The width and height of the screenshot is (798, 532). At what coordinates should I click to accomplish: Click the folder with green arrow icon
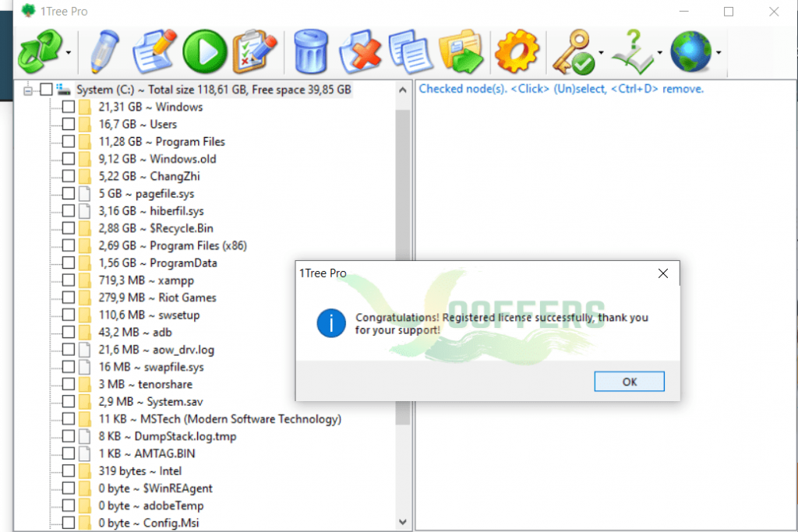pos(460,51)
